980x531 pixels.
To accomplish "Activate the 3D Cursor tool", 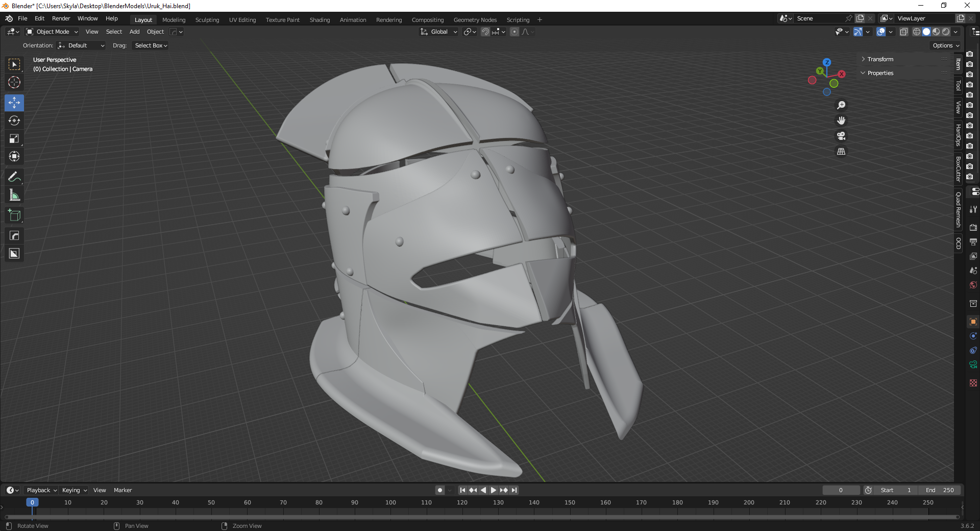I will (14, 82).
